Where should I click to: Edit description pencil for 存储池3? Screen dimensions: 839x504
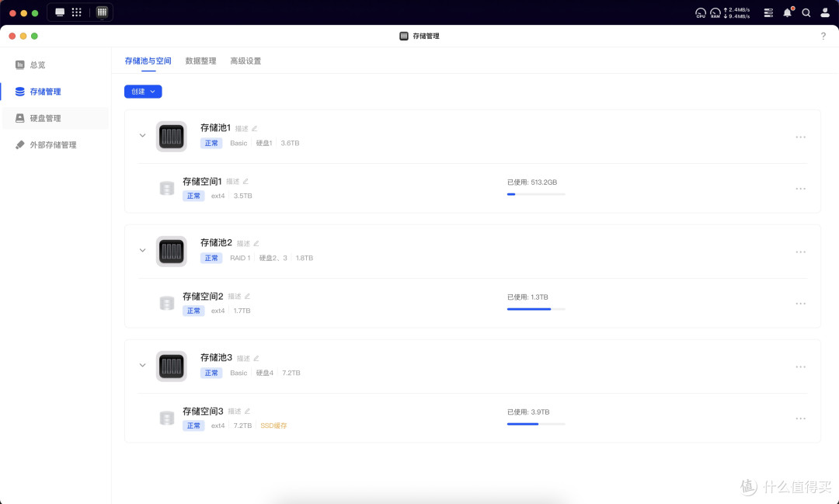(256, 359)
